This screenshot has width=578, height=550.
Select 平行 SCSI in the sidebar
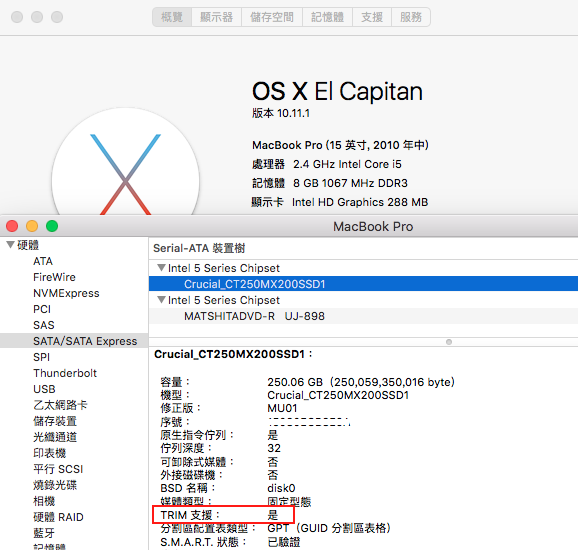click(58, 469)
